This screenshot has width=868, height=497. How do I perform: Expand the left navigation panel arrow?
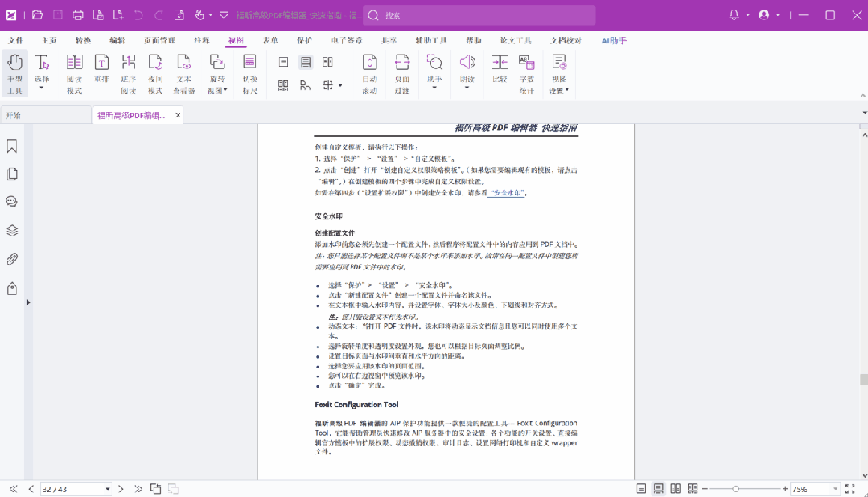(27, 302)
